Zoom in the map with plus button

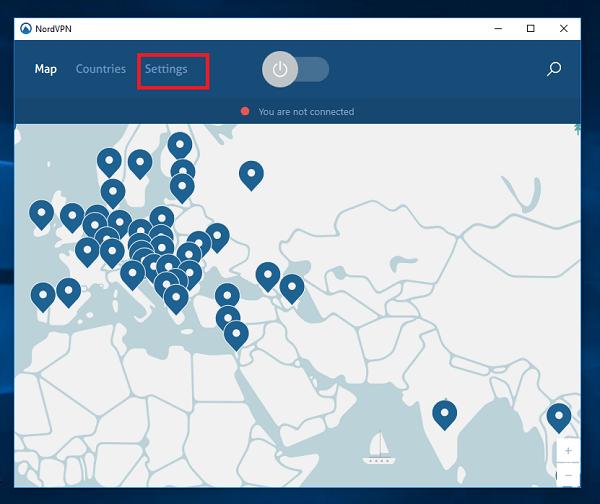click(x=568, y=451)
